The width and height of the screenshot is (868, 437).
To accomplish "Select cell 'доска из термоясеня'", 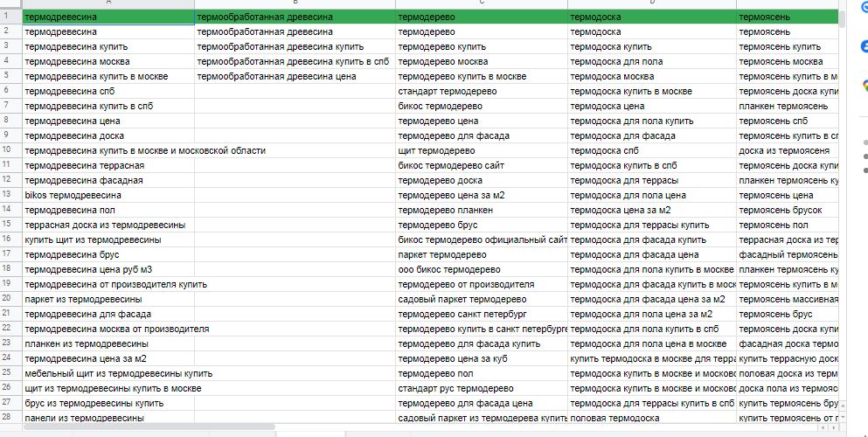I will point(788,150).
